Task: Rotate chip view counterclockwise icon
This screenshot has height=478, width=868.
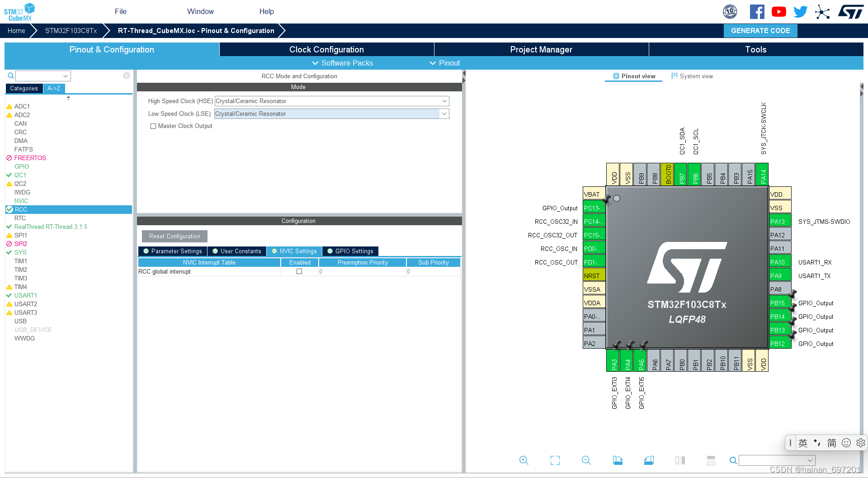Action: click(x=649, y=460)
